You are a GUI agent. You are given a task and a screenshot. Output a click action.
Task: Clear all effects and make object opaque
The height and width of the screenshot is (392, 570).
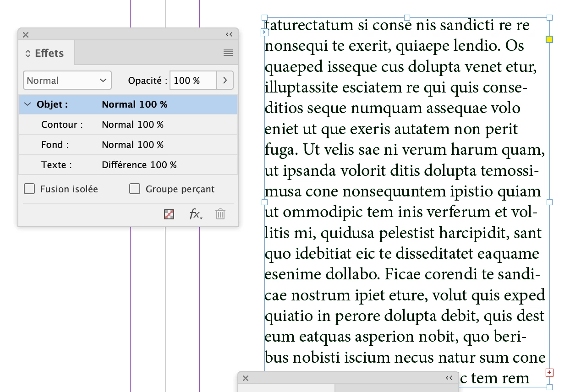pyautogui.click(x=169, y=214)
